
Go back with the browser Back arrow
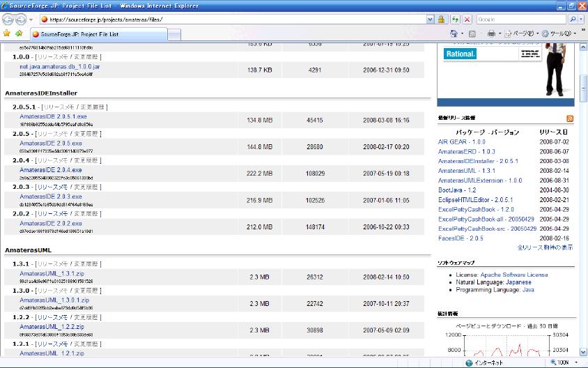coord(8,19)
